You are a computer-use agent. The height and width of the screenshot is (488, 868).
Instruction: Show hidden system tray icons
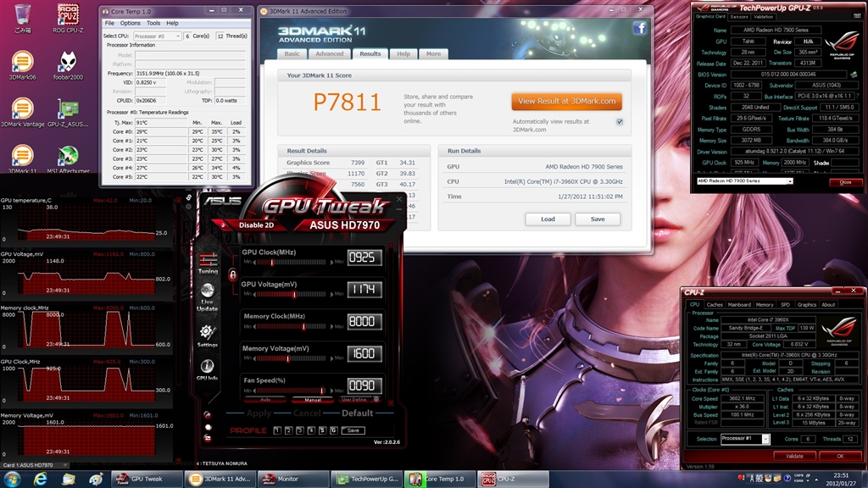click(816, 479)
